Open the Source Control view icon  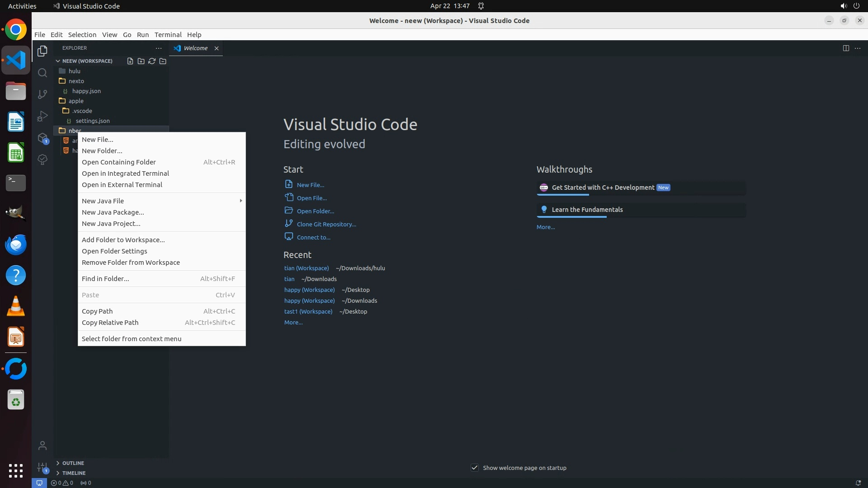click(x=42, y=94)
